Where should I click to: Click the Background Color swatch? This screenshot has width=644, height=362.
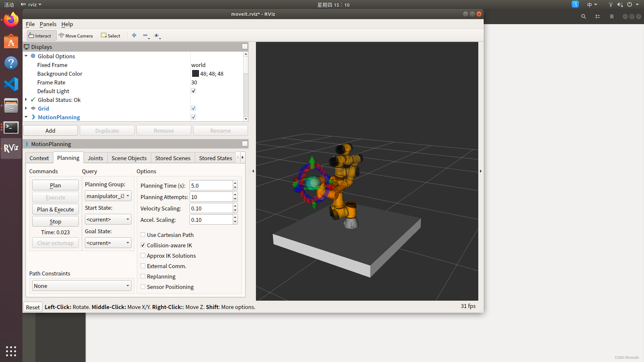[x=196, y=73]
